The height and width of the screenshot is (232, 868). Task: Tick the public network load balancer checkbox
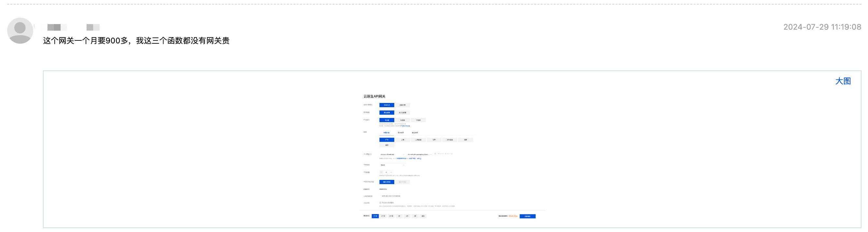point(380,196)
